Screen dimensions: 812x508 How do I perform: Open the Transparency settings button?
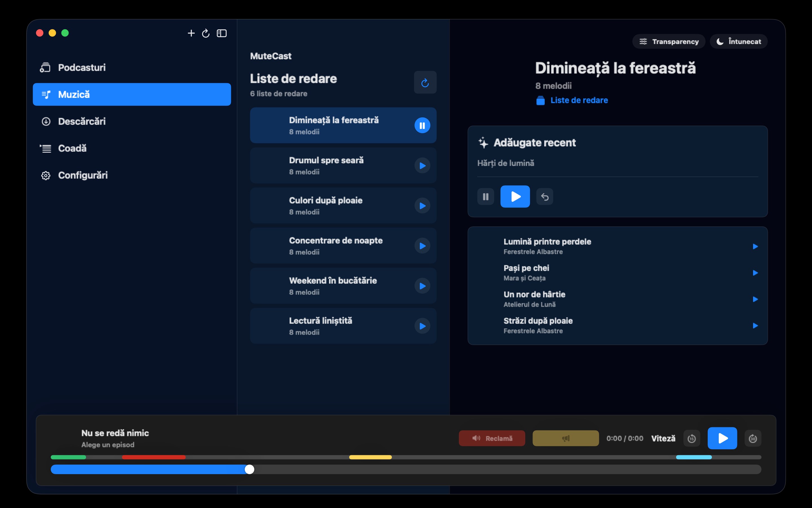(668, 41)
